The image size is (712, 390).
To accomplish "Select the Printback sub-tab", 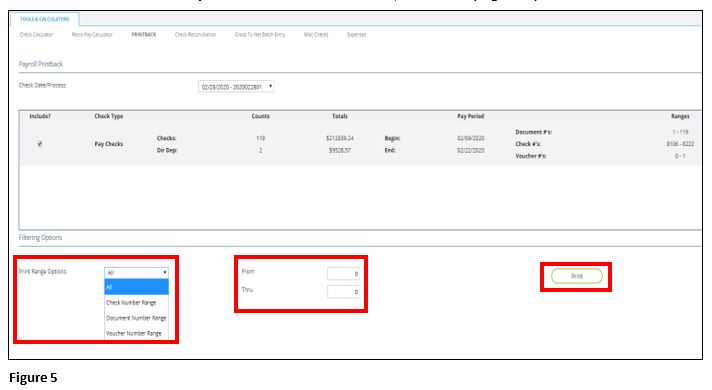I will [x=143, y=35].
